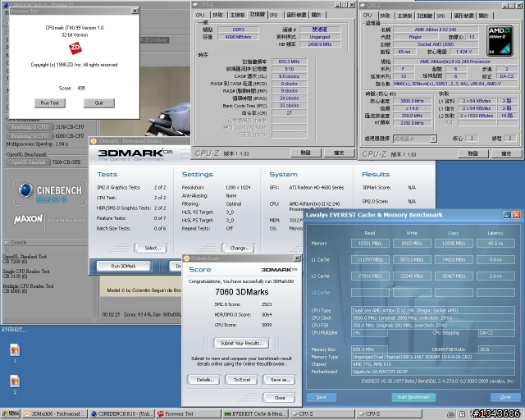
Task: Click the 3139 CB-CPU result text
Action: pyautogui.click(x=70, y=127)
